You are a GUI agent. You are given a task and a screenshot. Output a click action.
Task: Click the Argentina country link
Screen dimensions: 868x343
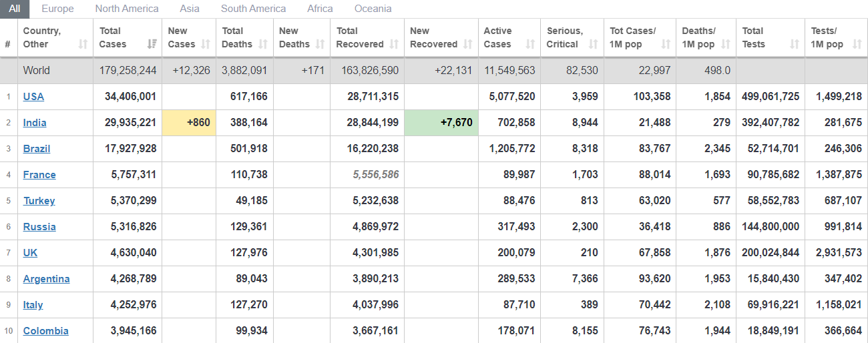46,279
